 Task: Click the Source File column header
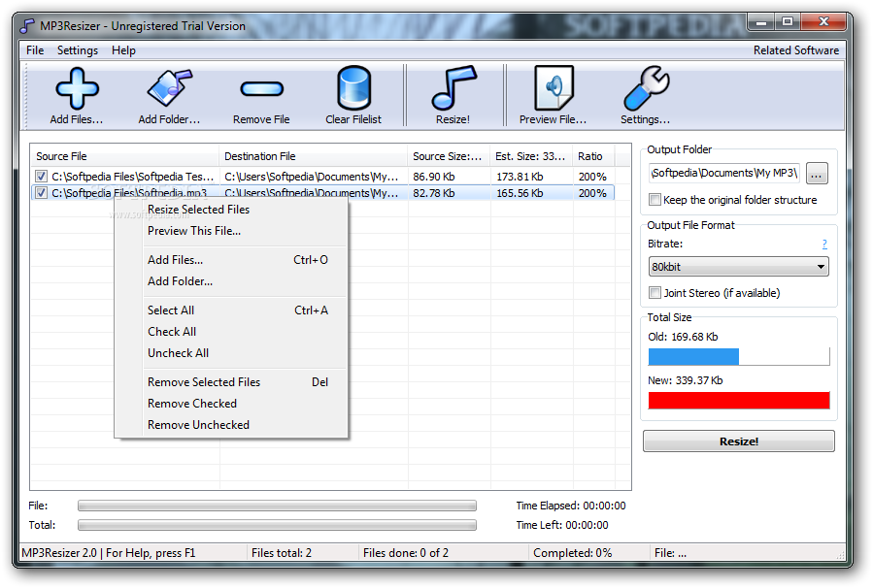[125, 156]
